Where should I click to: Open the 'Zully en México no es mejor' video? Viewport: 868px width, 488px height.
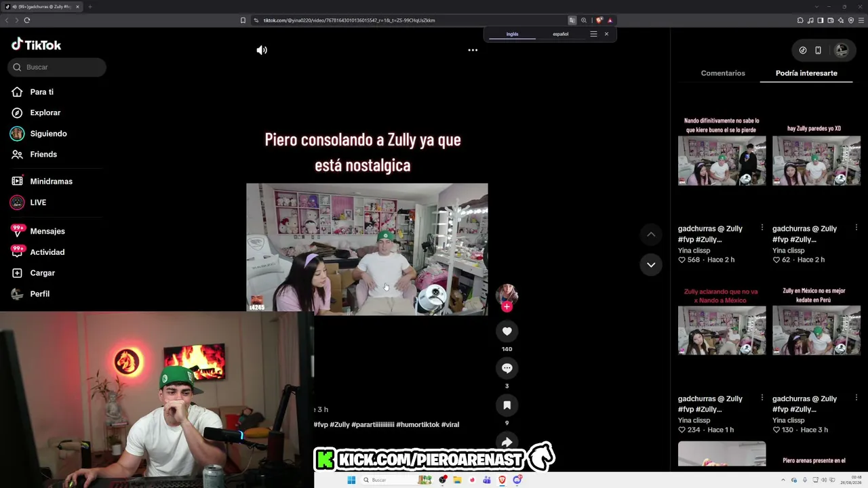816,330
